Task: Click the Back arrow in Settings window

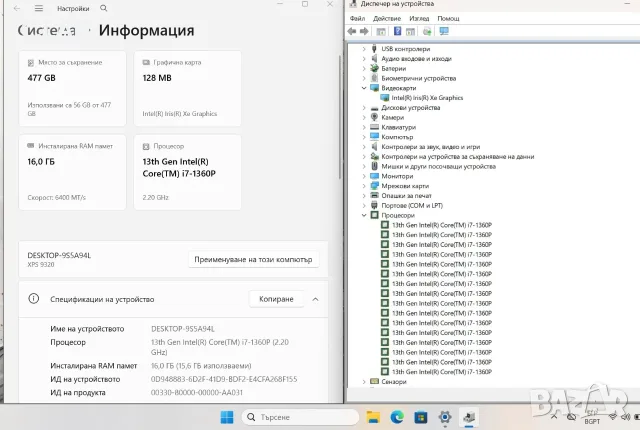Action: [17, 8]
